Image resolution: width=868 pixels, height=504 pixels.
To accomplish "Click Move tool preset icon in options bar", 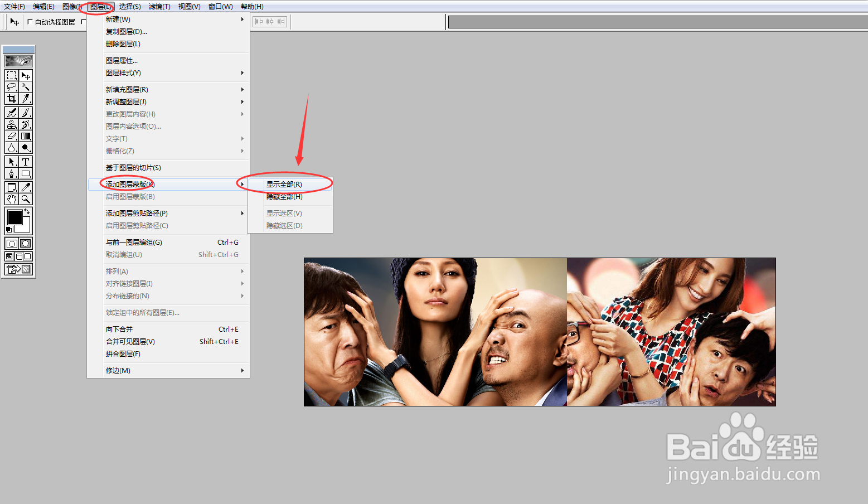I will click(14, 22).
